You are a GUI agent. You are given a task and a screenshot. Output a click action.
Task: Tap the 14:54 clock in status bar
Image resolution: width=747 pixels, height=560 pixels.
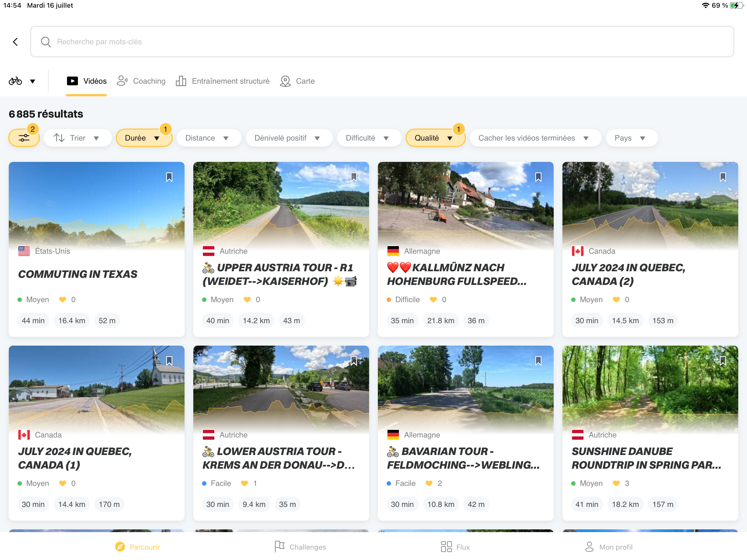point(12,5)
